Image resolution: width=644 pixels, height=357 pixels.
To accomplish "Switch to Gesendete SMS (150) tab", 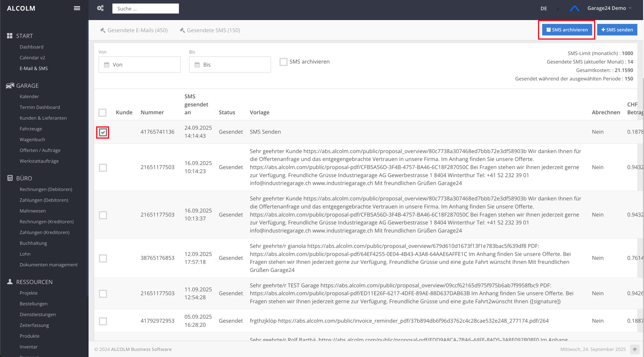I will tap(210, 30).
